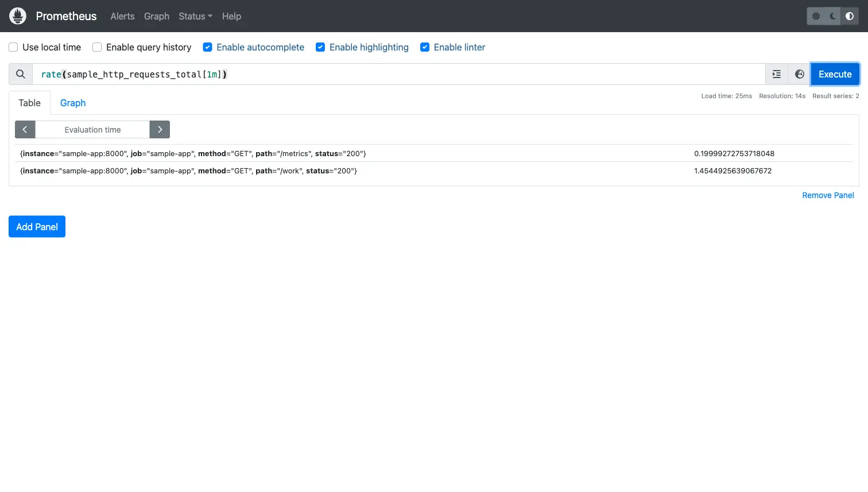
Task: Click the search magnifier icon
Action: [x=21, y=74]
